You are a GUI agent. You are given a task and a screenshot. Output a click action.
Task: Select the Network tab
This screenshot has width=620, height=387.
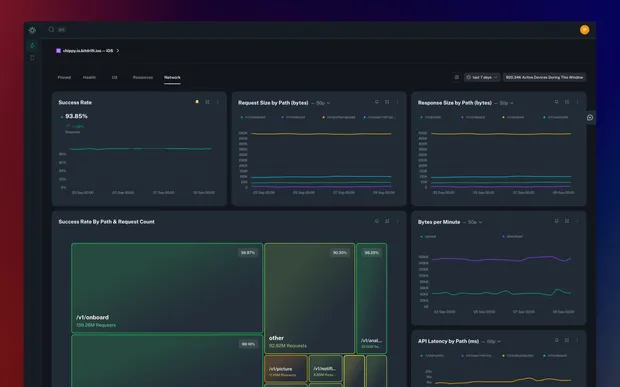[x=172, y=77]
